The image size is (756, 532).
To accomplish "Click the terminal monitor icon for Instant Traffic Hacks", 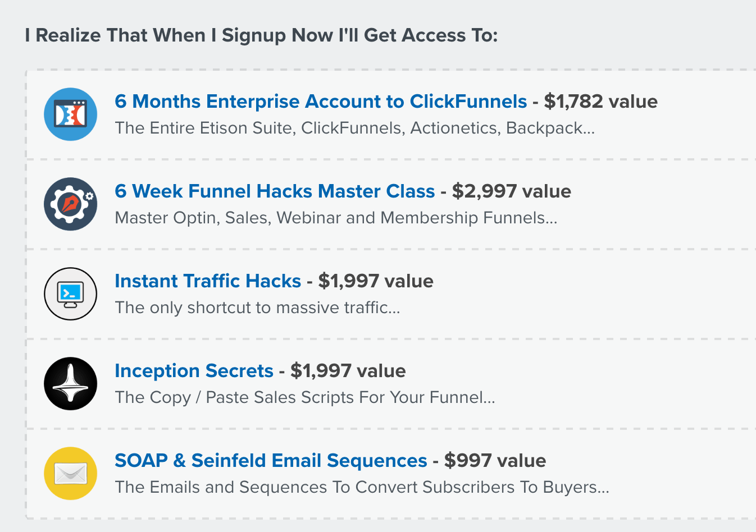I will point(70,293).
